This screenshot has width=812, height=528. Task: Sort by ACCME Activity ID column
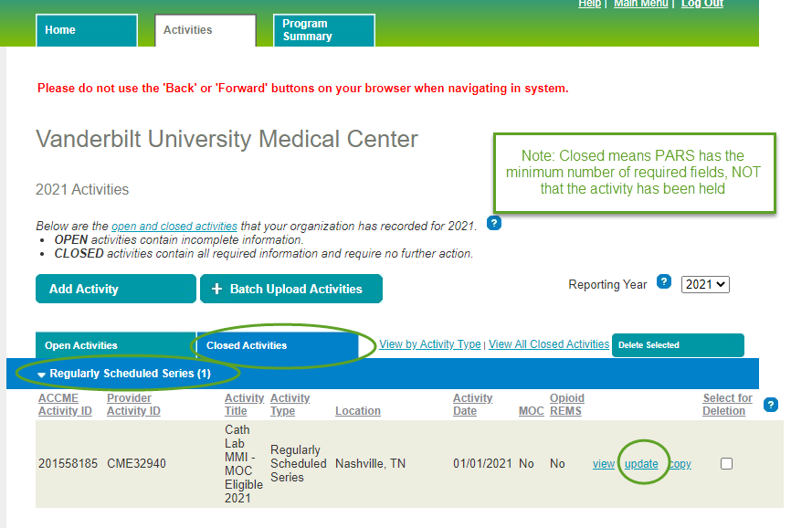click(65, 405)
